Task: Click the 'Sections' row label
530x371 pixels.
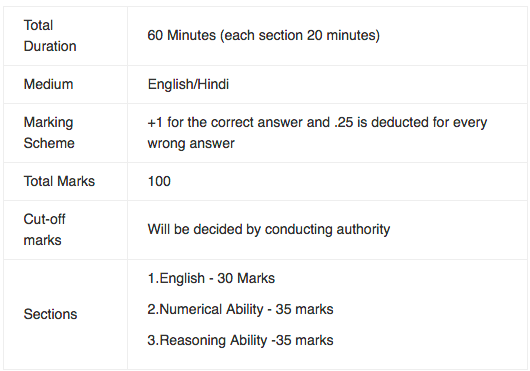Action: click(50, 314)
